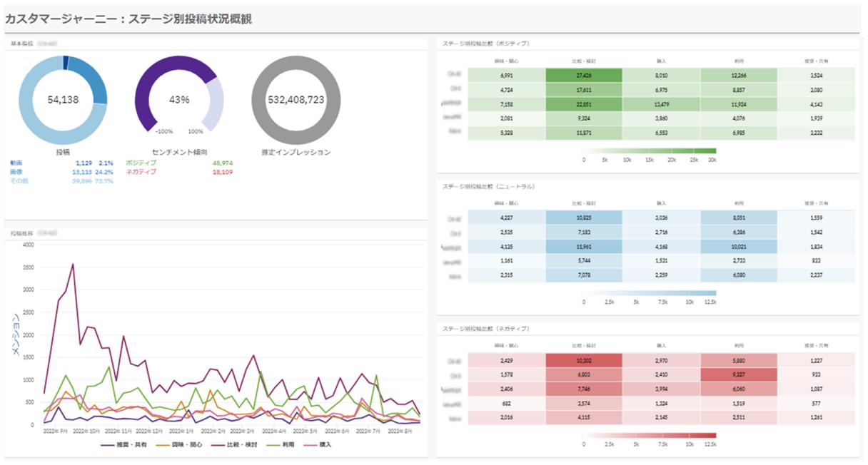Select the 13,479 cell in positive heatmap
The image size is (868, 465).
(661, 105)
